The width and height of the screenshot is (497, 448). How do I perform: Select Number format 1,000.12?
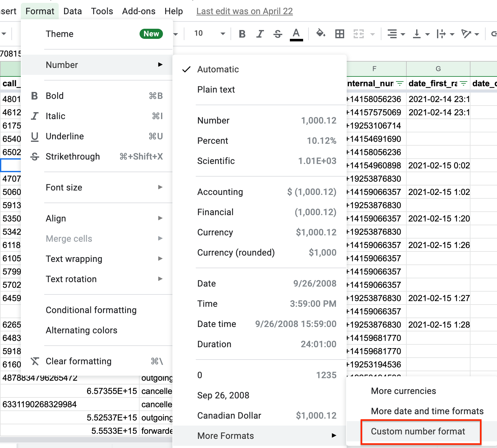(260, 120)
